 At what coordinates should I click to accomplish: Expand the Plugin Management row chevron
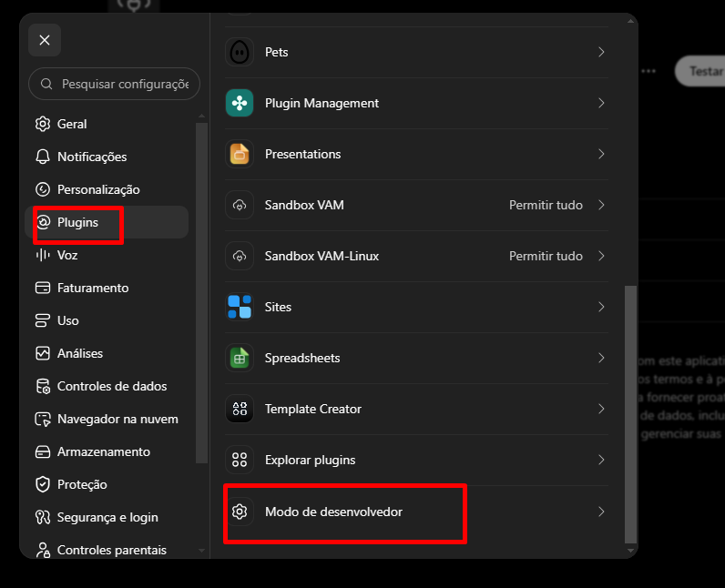[x=601, y=103]
